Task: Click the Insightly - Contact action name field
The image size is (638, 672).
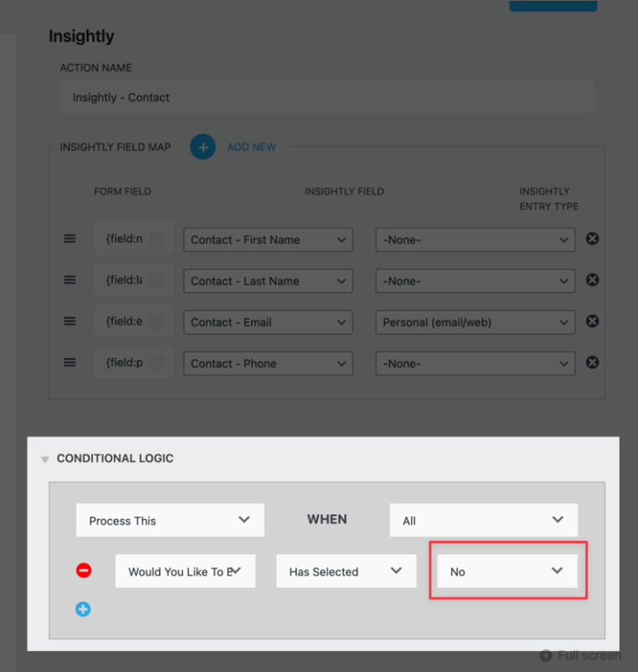Action: coord(327,97)
